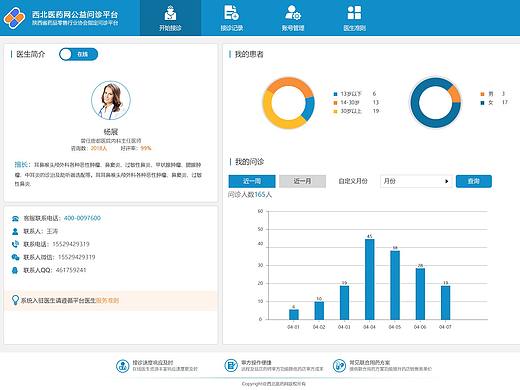Image resolution: width=520 pixels, height=390 pixels.
Task: Click the 我的患者 section heading
Action: point(249,54)
